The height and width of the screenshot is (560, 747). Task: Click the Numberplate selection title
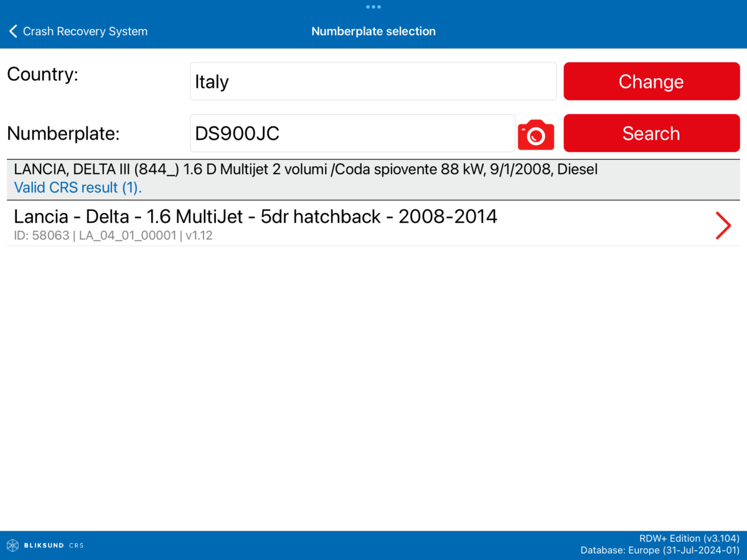pos(374,31)
